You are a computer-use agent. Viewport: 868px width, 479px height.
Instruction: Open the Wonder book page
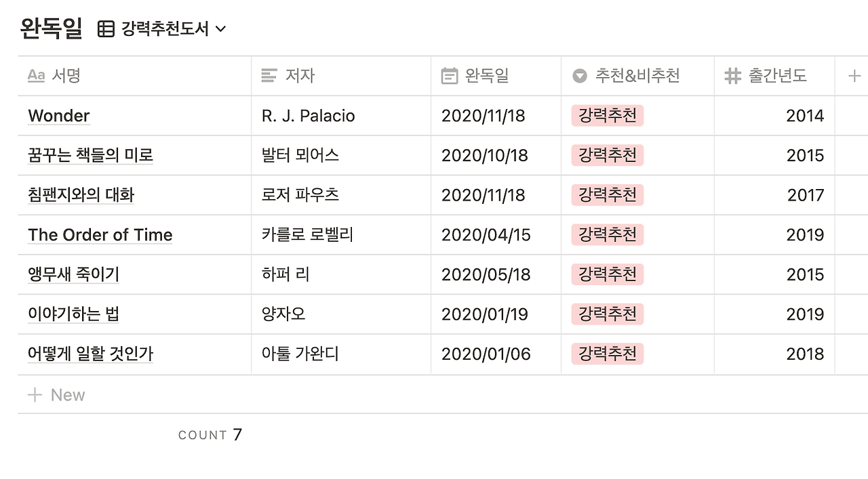coord(59,116)
